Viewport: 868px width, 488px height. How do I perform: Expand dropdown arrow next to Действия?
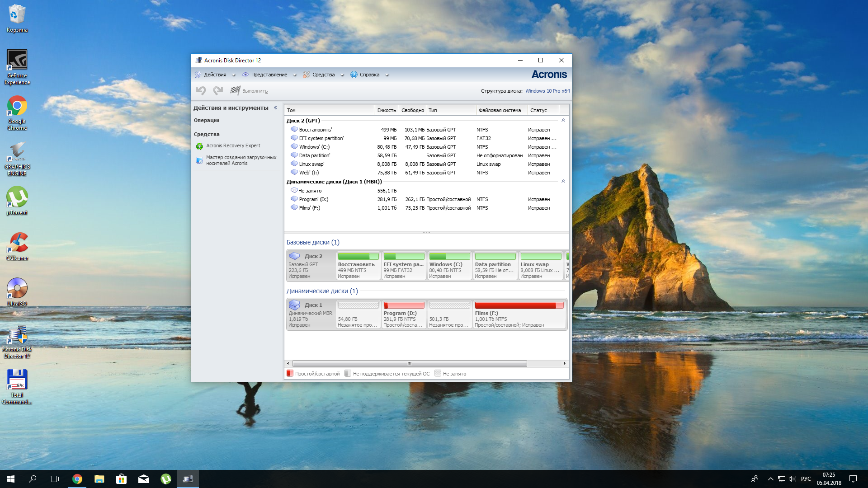pyautogui.click(x=234, y=75)
